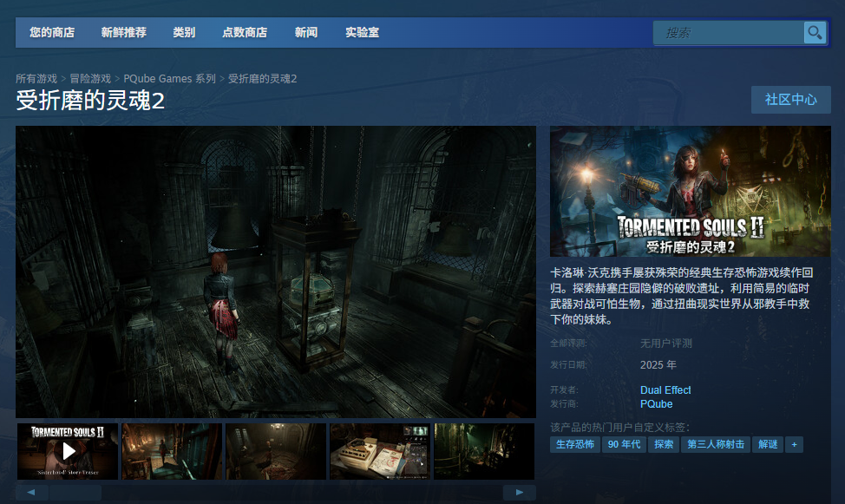Click the 冒险游戏 breadcrumb link
This screenshot has height=504, width=845.
point(90,79)
